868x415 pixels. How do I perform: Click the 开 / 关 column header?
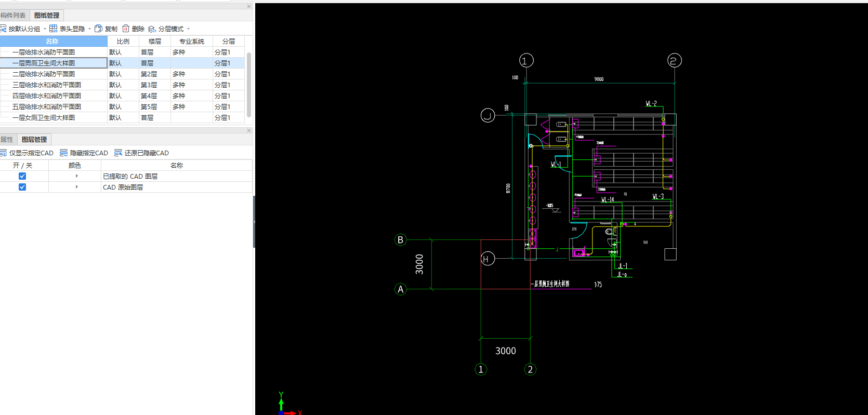(23, 165)
